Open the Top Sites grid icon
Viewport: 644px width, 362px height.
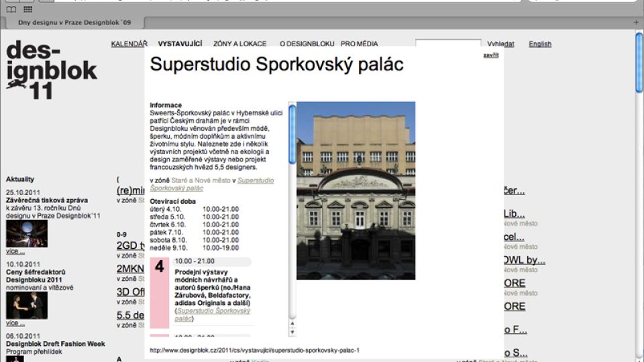pyautogui.click(x=28, y=9)
